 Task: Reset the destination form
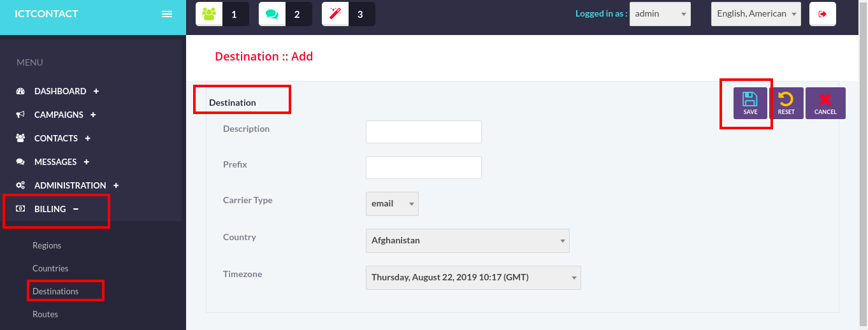786,103
